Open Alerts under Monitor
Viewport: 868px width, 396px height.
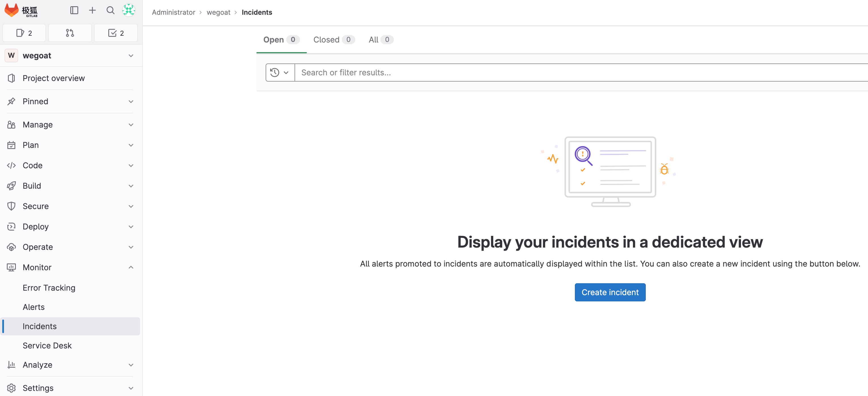[x=34, y=307]
